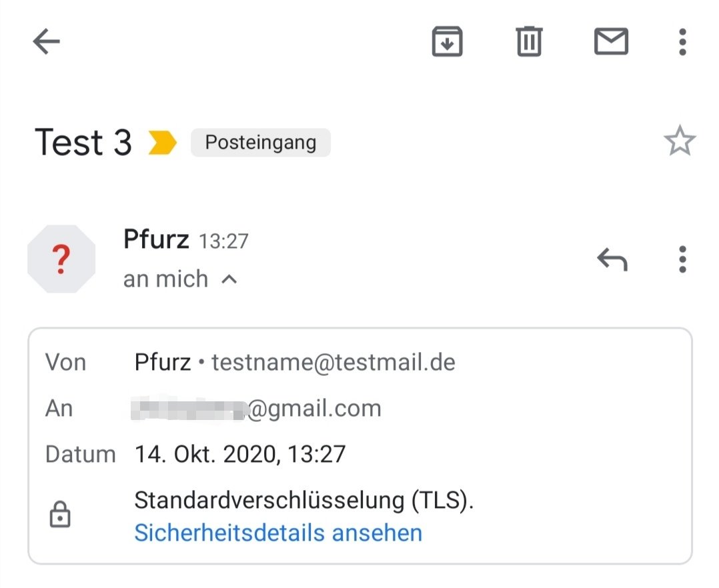The image size is (719, 588).
Task: Tap the Test 3 subject title
Action: click(x=83, y=142)
